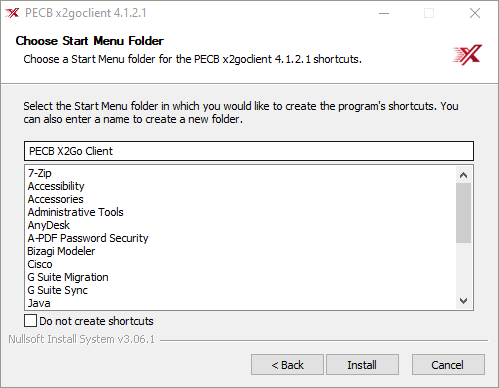Click the folder list scroll up arrow
Viewport: 499px width, 388px height.
point(463,175)
